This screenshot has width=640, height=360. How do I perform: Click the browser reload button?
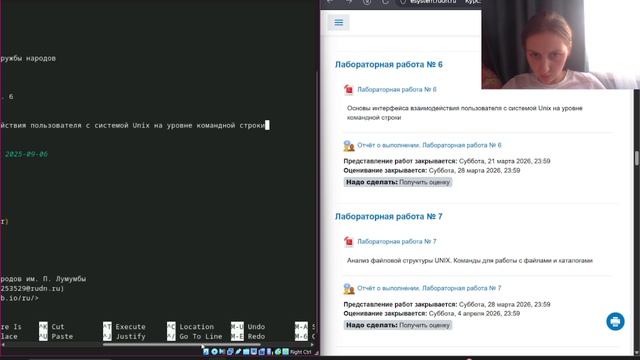[x=385, y=2]
